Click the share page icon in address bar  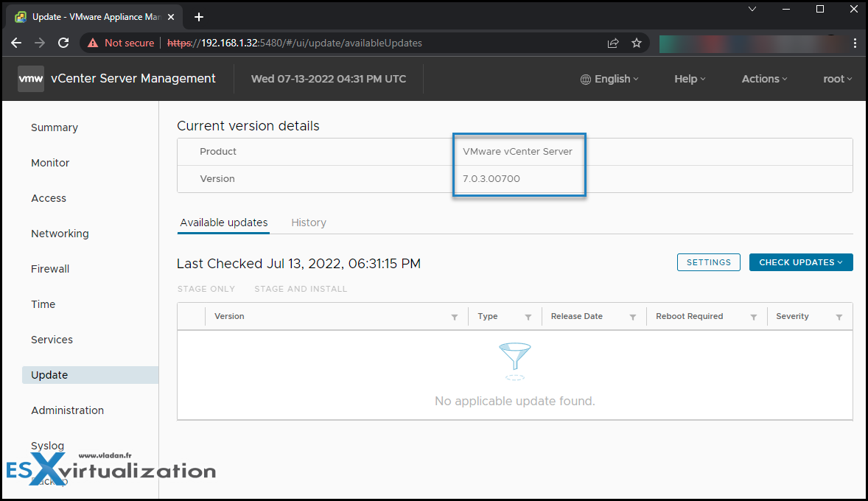tap(613, 43)
